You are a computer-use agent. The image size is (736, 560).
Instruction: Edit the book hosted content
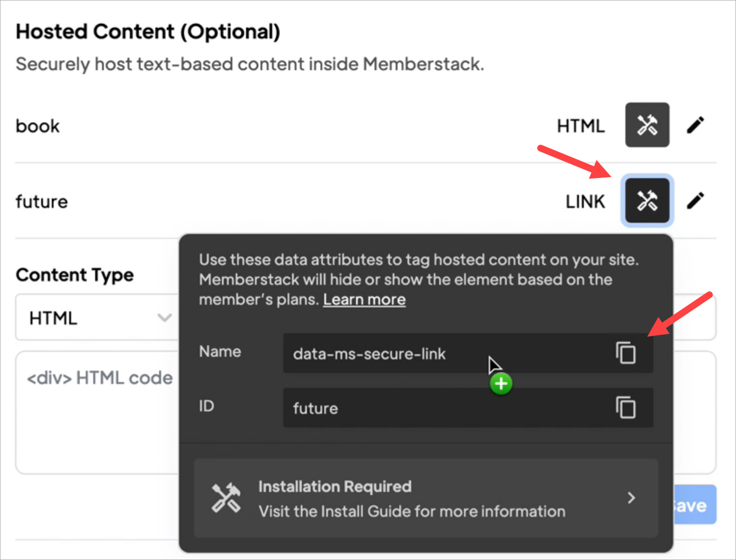pos(695,125)
